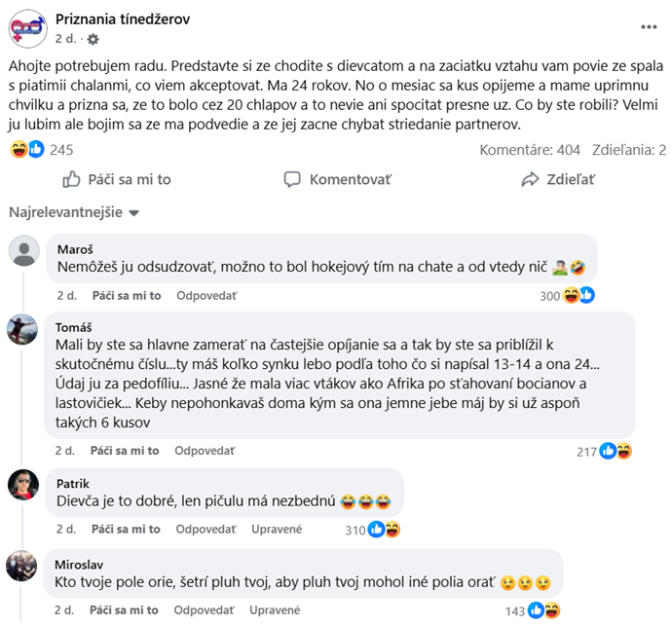Like Miroslav's comment via Páči sa mi to
Viewport: 672px width, 627px height.
(126, 609)
